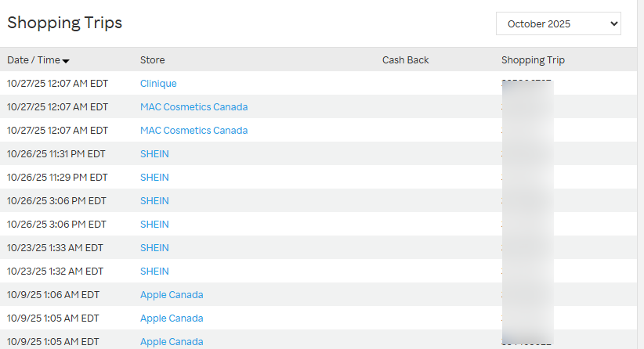
Task: Open the last Apple Canada link
Action: (172, 342)
